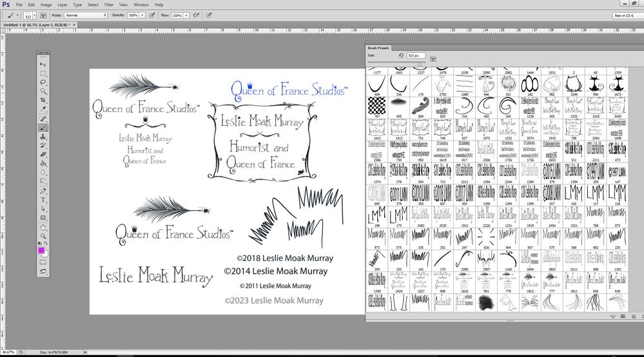
Task: Select the Rectangle shape tool
Action: pyautogui.click(x=43, y=218)
